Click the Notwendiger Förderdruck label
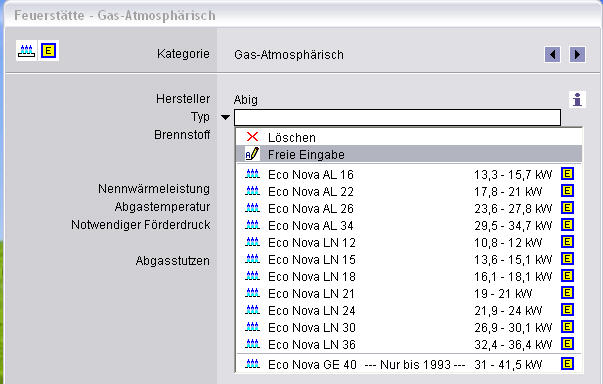 [x=141, y=224]
